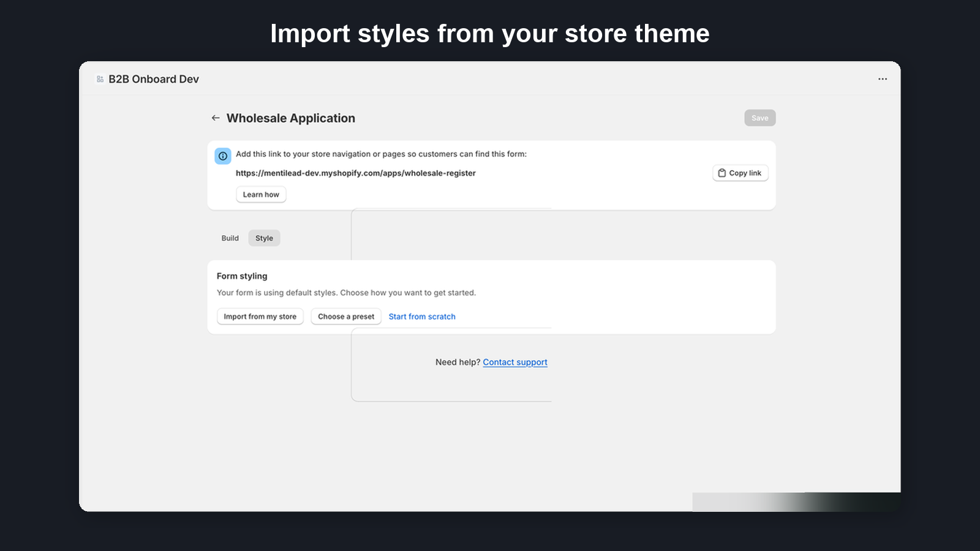Click the Wholesale Application page title
The height and width of the screenshot is (551, 980).
point(291,118)
